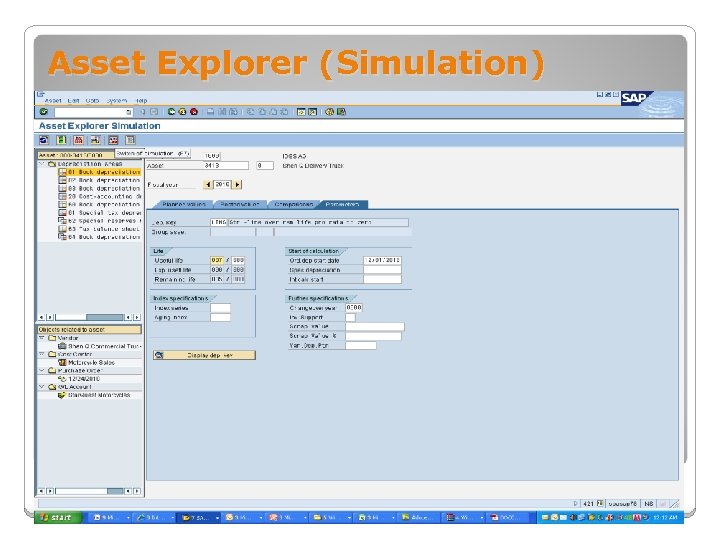The height and width of the screenshot is (540, 720).
Task: Click the Customize Local Layout icon
Action: 341,112
